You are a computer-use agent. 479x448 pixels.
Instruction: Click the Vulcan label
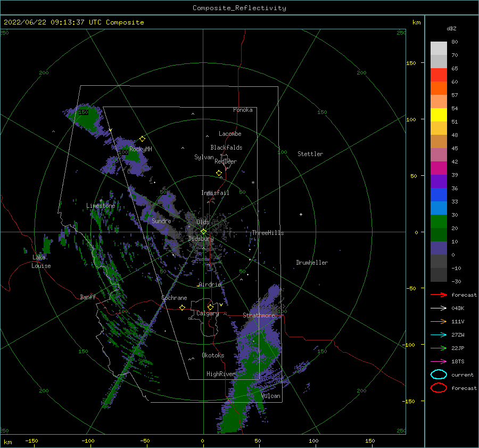pyautogui.click(x=271, y=396)
